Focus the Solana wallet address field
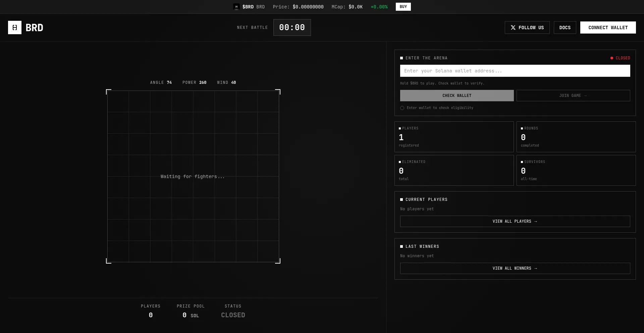The image size is (644, 333). (515, 71)
